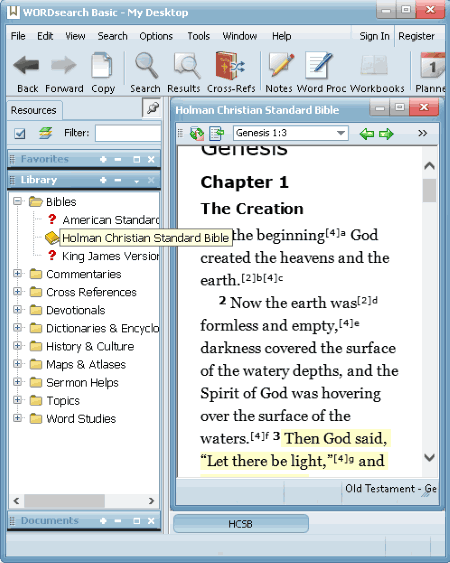This screenshot has height=563, width=450.
Task: Click the footnote marker [2]d after earth was
Action: (367, 300)
